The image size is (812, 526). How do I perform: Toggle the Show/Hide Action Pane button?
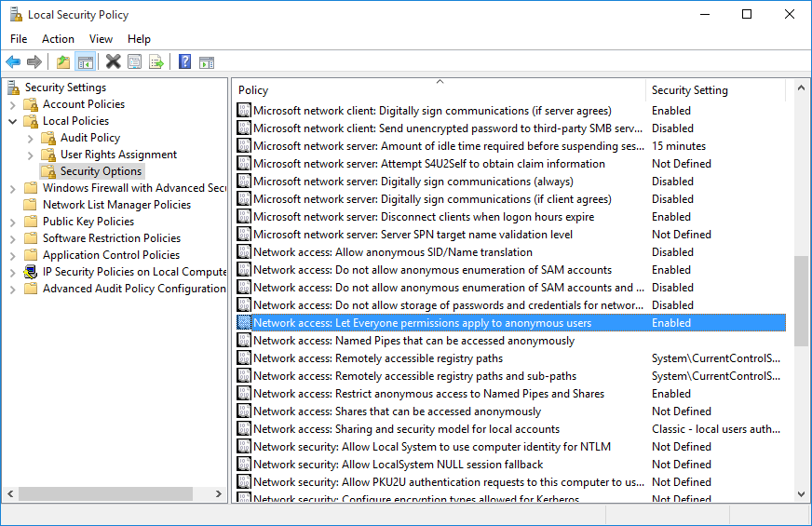pos(207,62)
